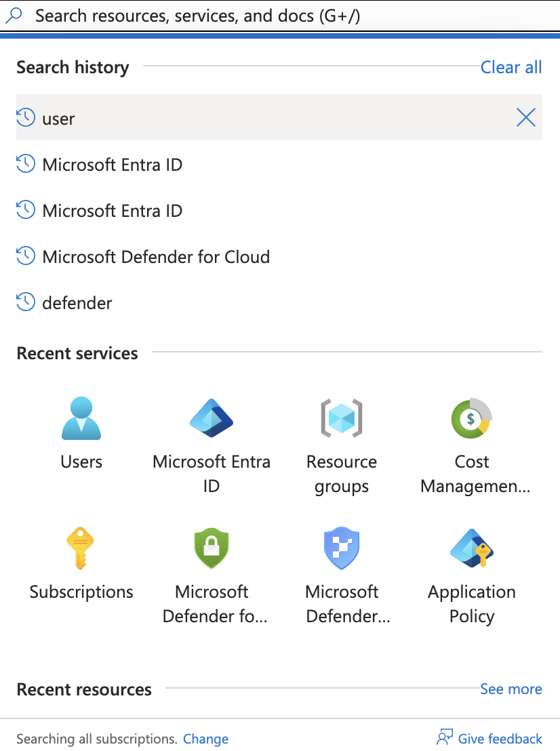Remove 'user' entry from search history
Image resolution: width=560 pixels, height=751 pixels.
(526, 117)
